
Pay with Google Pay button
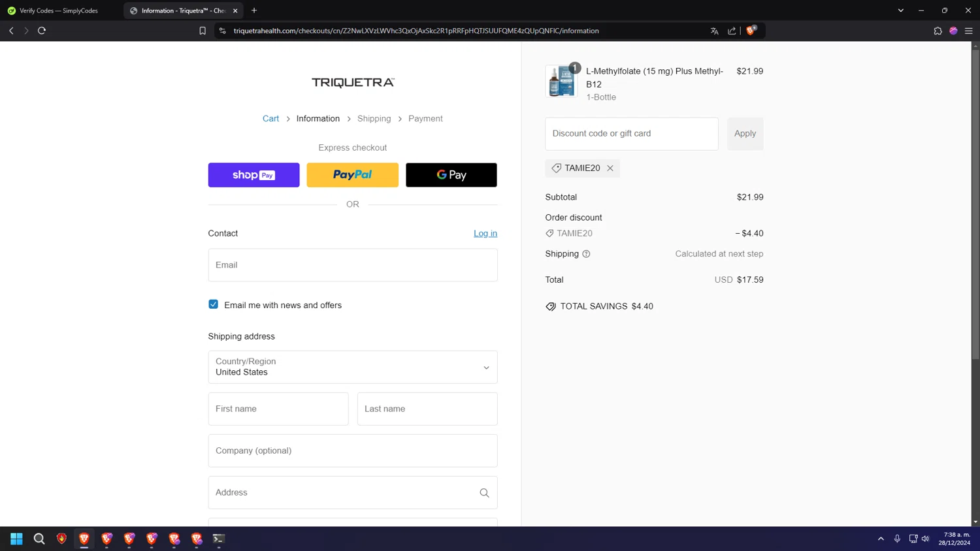(x=451, y=175)
